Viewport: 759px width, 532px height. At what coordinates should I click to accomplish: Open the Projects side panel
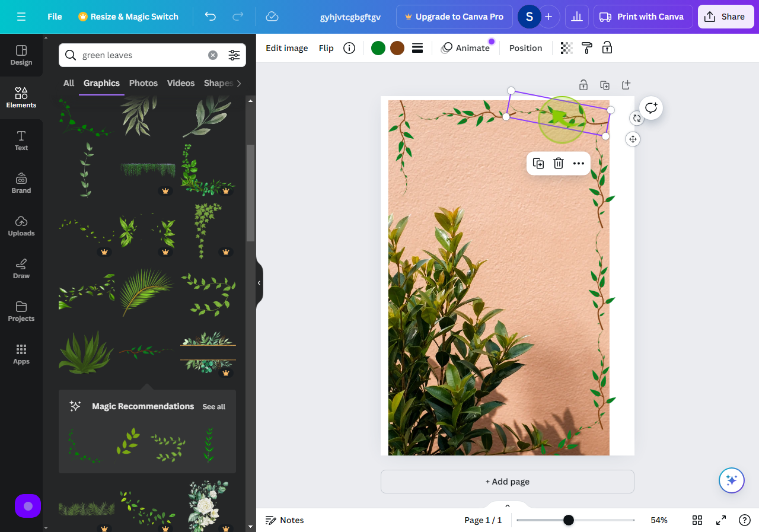[x=21, y=311]
